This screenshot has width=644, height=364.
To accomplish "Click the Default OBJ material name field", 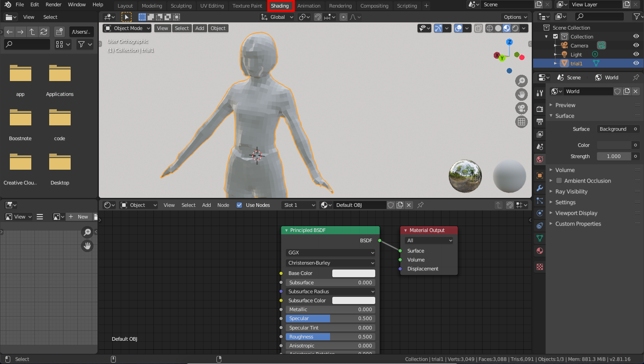I will [x=360, y=205].
